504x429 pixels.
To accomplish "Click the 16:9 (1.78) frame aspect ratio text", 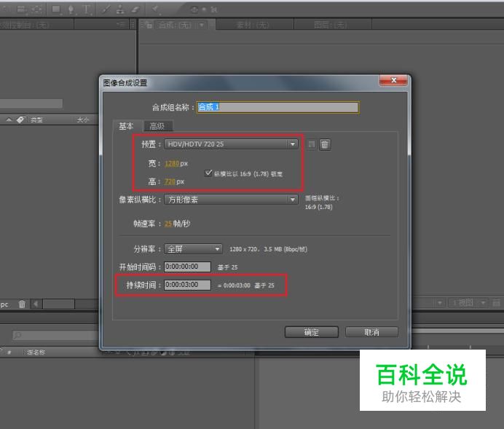I will [x=318, y=207].
